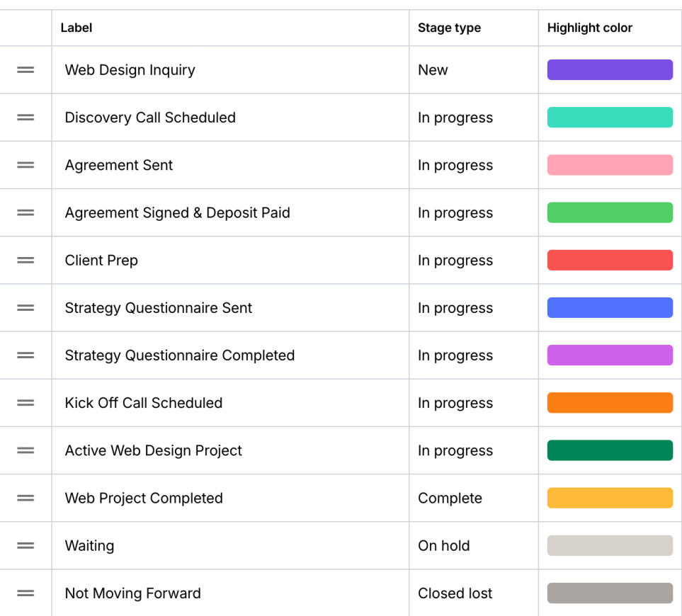The image size is (682, 616).
Task: Click the drag handle for Web Design Inquiry
Action: pos(25,69)
